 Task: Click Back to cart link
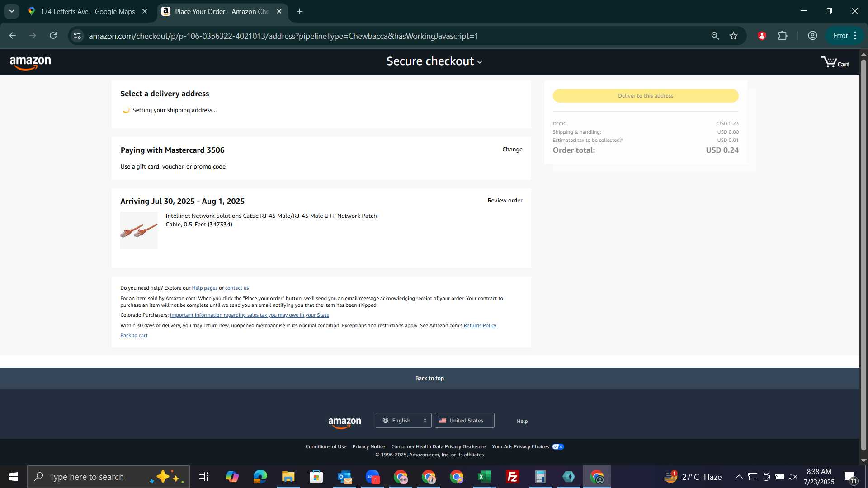(134, 336)
